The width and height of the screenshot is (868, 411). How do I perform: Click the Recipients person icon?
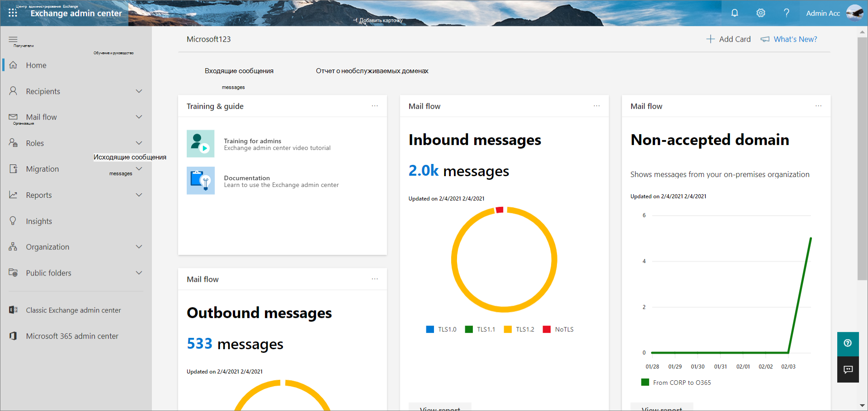[x=13, y=91]
